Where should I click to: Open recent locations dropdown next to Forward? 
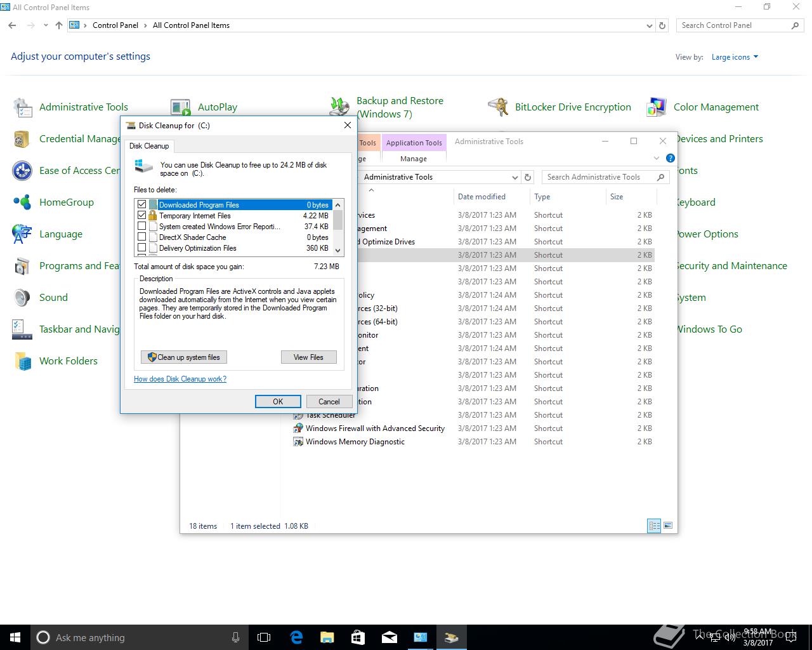point(46,25)
